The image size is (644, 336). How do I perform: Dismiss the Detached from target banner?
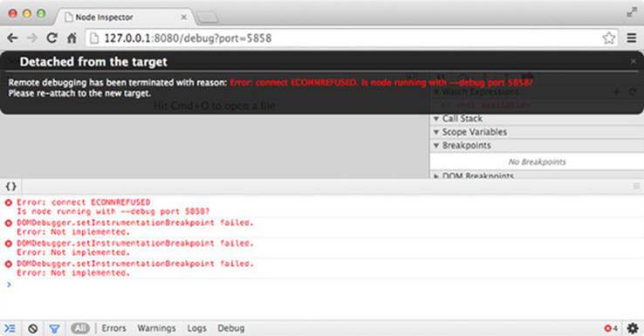pos(634,61)
